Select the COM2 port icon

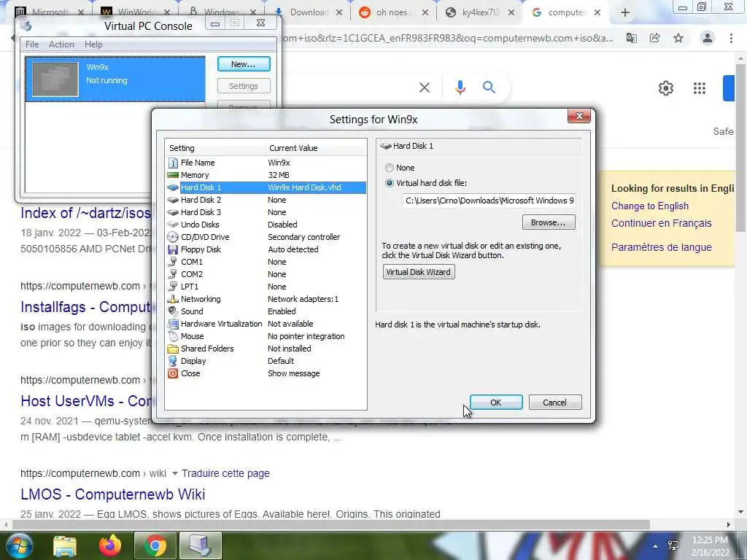pyautogui.click(x=173, y=274)
